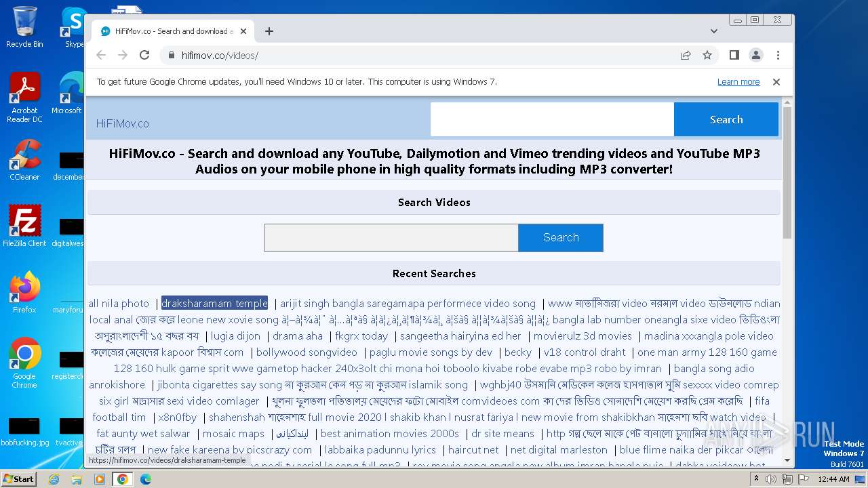Viewport: 868px width, 488px height.
Task: Dismiss the Chrome update notification bar
Action: [776, 82]
